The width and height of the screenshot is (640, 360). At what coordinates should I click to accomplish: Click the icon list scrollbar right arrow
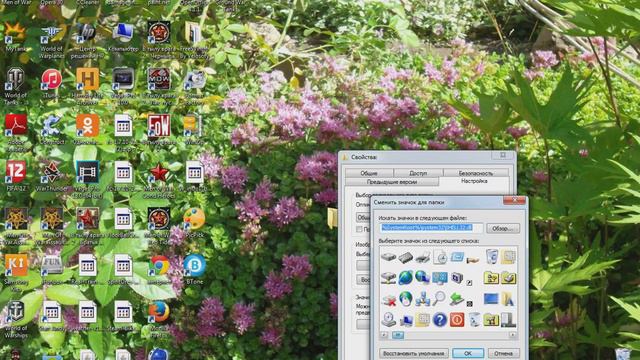coord(513,335)
